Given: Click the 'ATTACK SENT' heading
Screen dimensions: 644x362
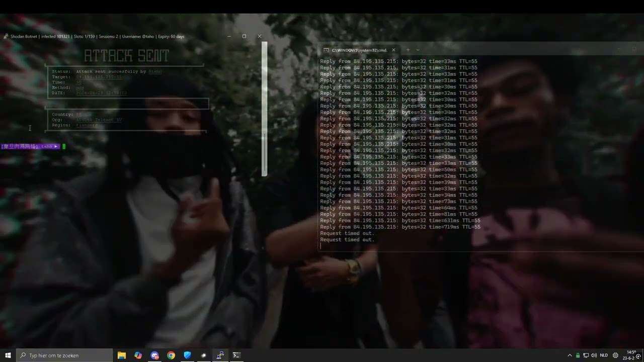Looking at the screenshot, I should 126,56.
